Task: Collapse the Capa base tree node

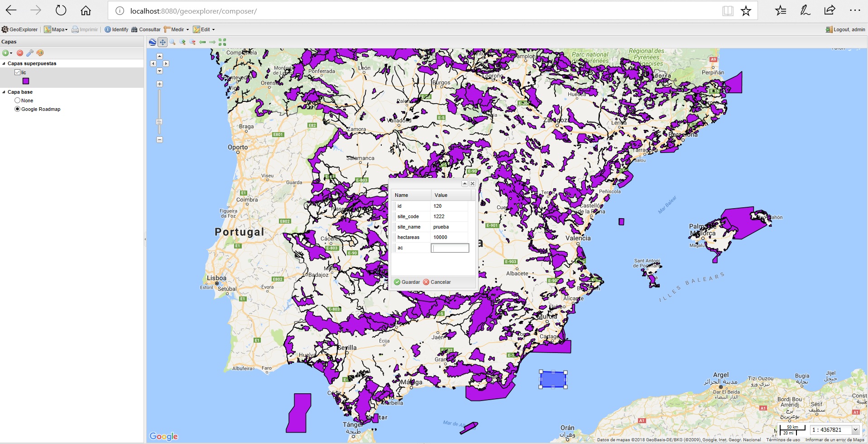Action: click(4, 92)
